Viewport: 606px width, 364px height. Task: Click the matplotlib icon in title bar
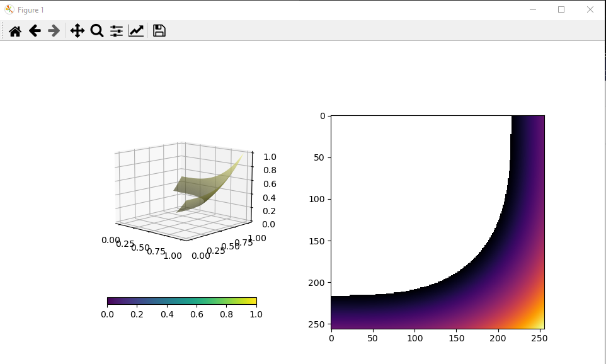[9, 9]
